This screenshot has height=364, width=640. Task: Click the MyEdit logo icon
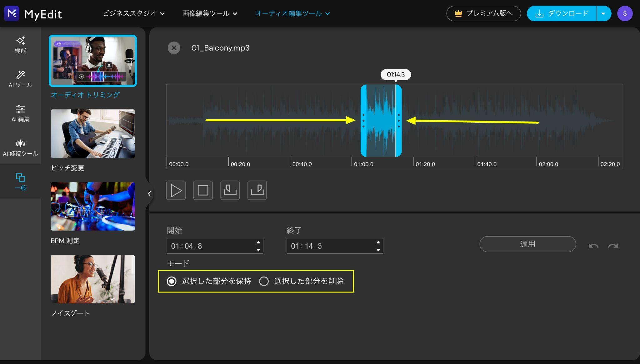click(12, 13)
